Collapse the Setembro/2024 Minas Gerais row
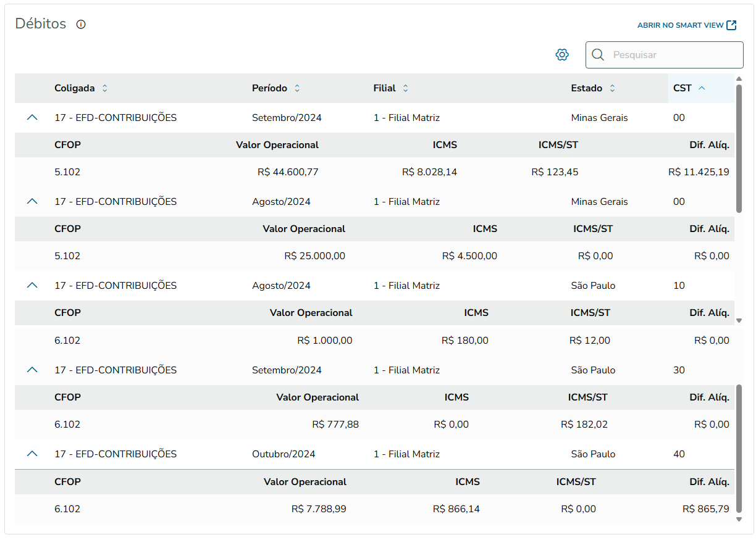Viewport: 756px width, 540px height. pos(33,117)
